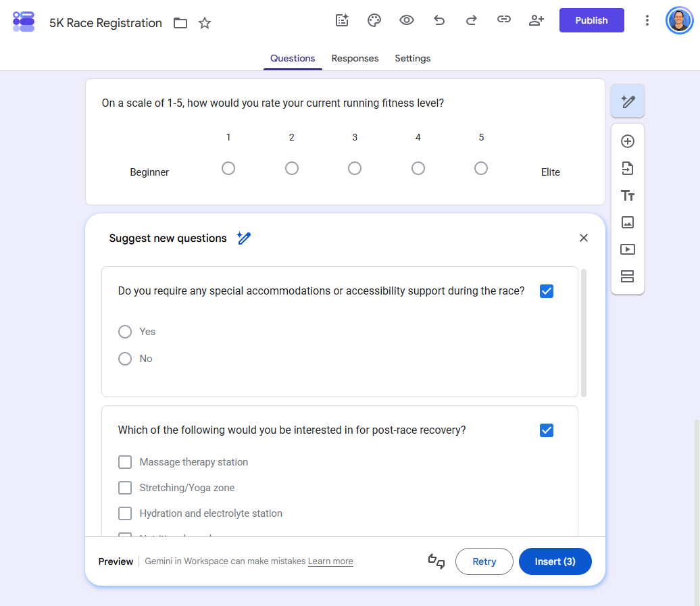The image size is (700, 606).
Task: Retry generating suggested questions
Action: tap(484, 561)
